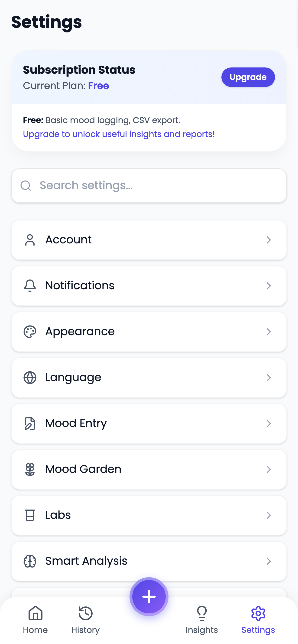Expand the Account settings chevron

(269, 240)
